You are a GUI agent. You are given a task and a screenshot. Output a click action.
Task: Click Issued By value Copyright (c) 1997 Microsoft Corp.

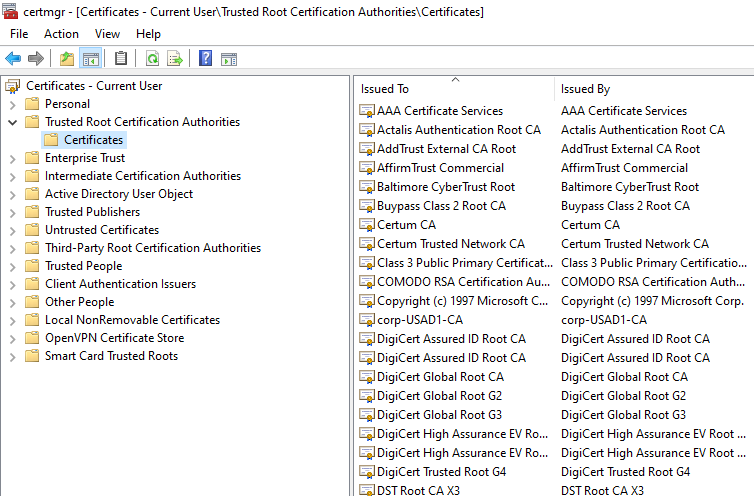click(x=653, y=301)
